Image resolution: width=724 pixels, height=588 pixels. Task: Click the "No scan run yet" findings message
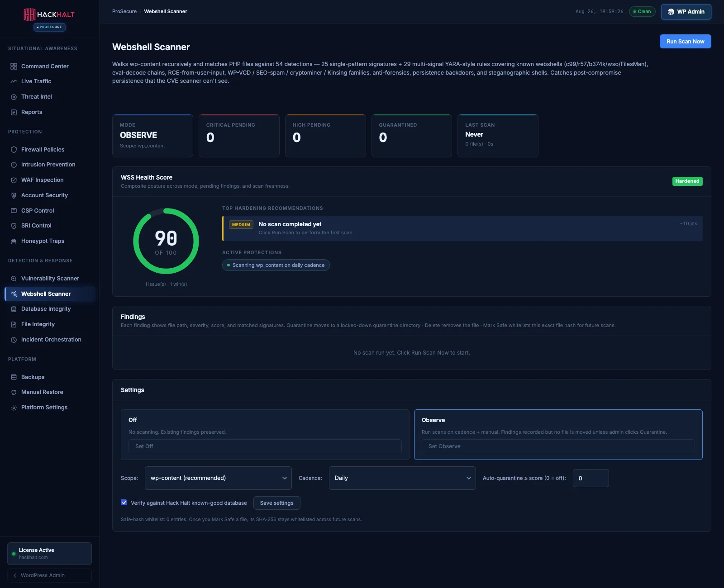[412, 353]
